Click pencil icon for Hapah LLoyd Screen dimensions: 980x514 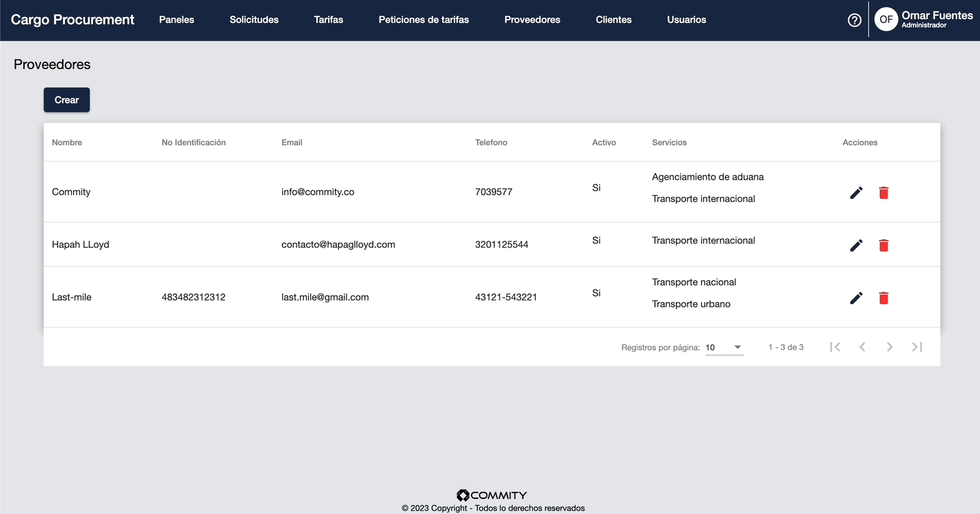click(x=856, y=245)
